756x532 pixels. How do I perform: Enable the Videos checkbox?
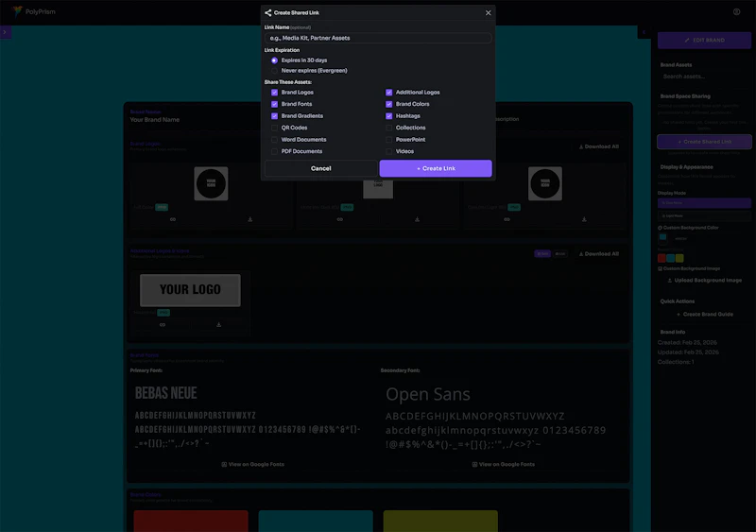(388, 151)
